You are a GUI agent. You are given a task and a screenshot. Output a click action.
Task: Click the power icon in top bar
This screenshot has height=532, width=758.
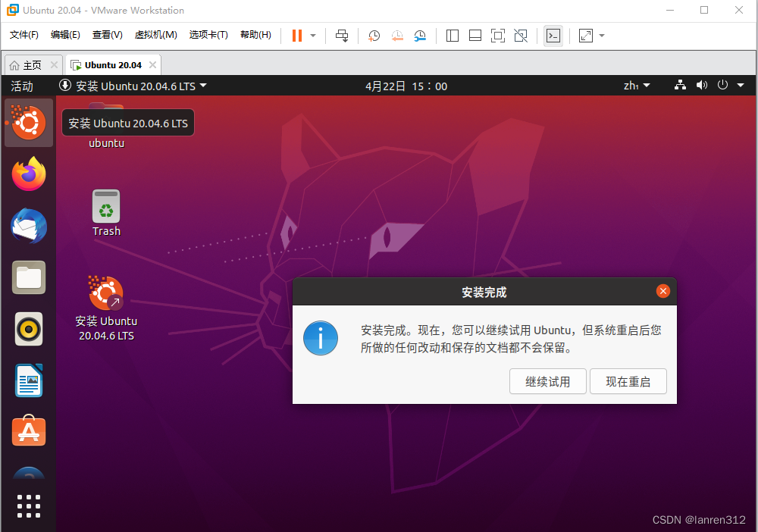tap(722, 85)
